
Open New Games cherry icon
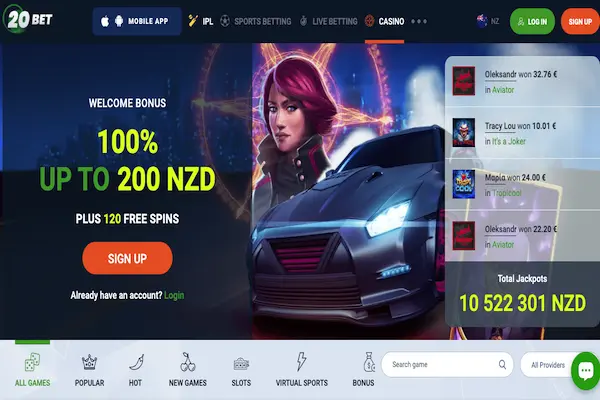[x=188, y=362]
